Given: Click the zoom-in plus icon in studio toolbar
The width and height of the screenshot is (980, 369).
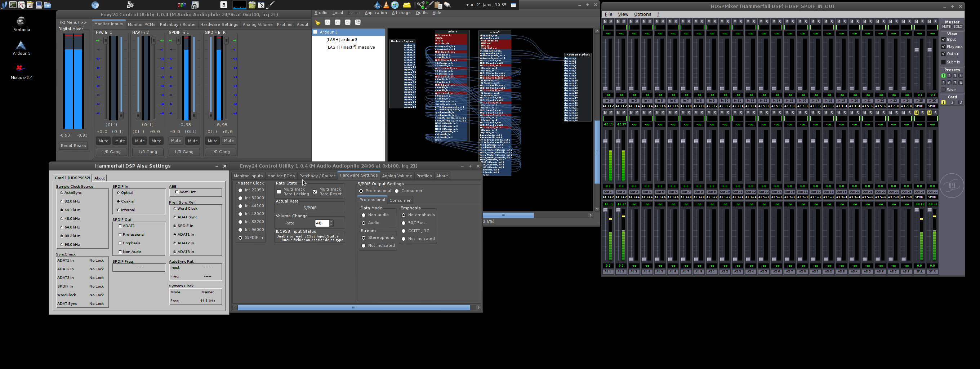Looking at the screenshot, I should click(328, 22).
